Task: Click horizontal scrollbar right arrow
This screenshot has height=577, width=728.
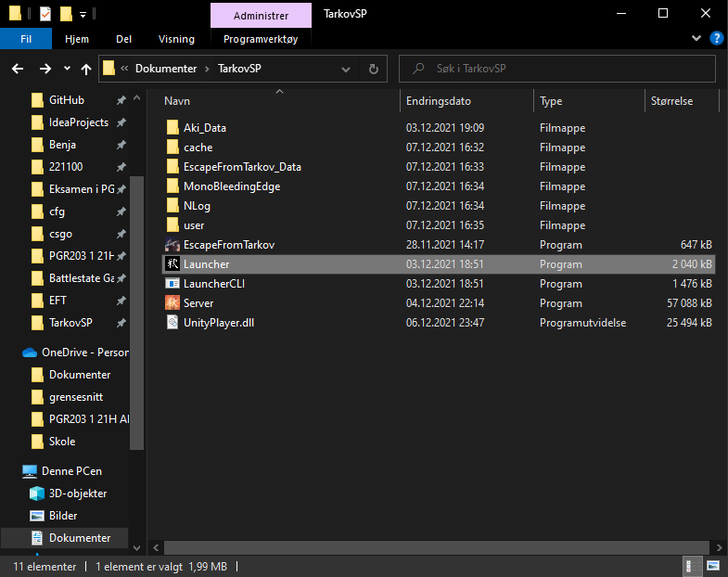Action: pos(719,547)
